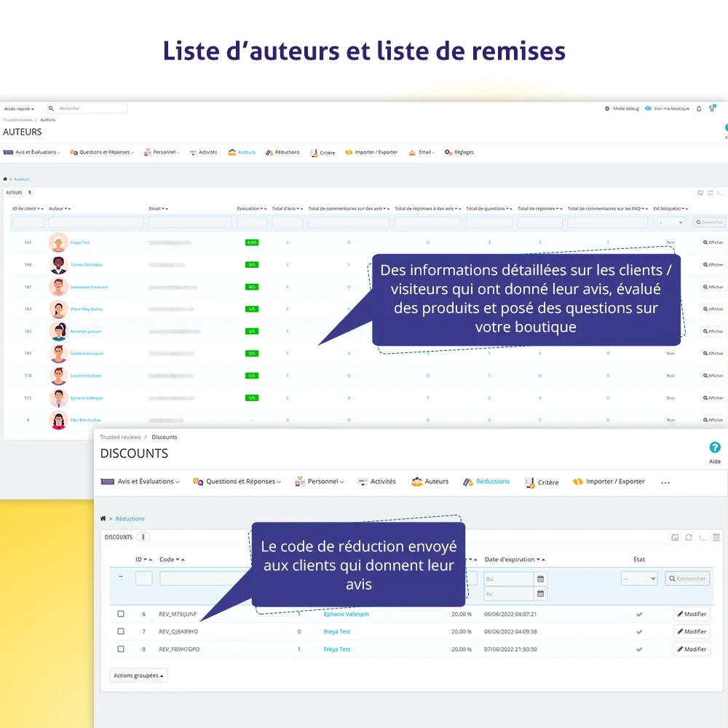This screenshot has width=728, height=728.
Task: Click the Aide help icon
Action: click(714, 448)
